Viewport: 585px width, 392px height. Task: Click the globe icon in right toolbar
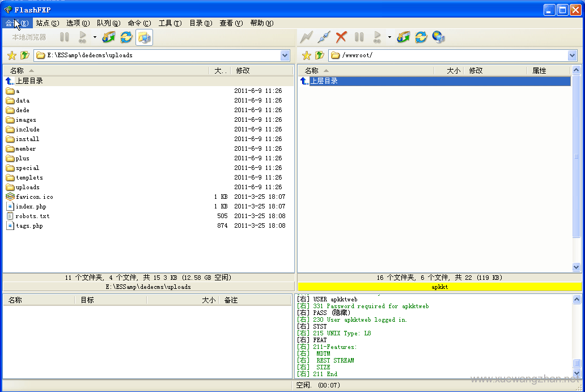tap(438, 37)
